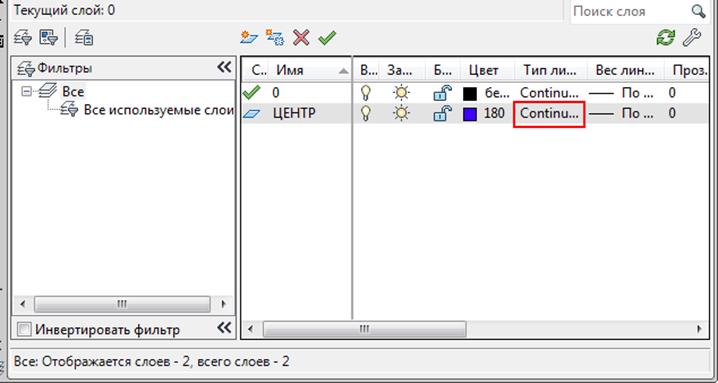Click filter panel scrollbar right arrow
This screenshot has width=718, height=383.
pyautogui.click(x=224, y=304)
